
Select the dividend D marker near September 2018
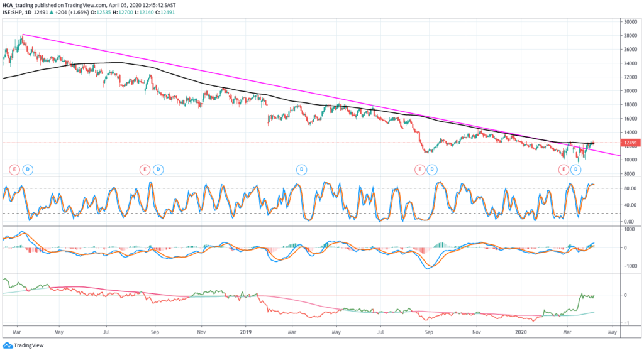tap(158, 170)
